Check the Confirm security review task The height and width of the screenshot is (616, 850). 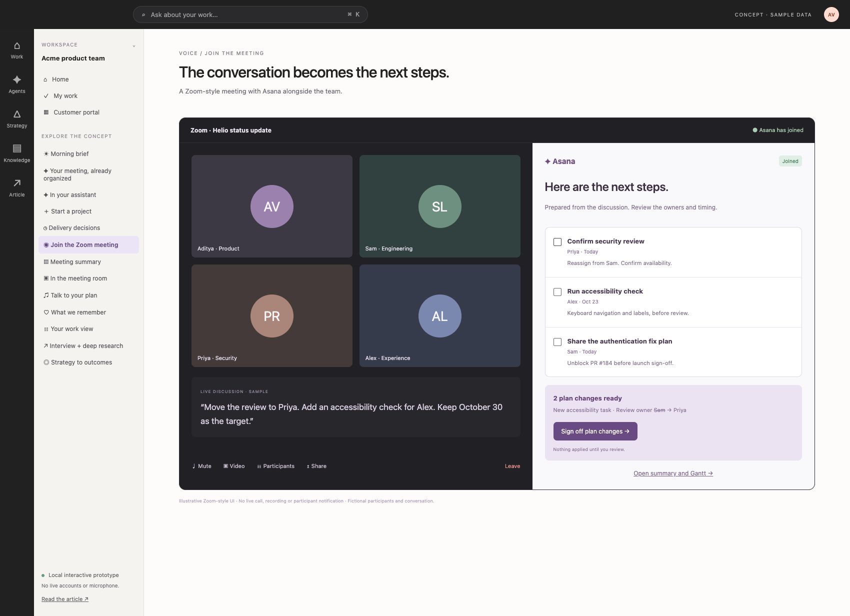pyautogui.click(x=557, y=242)
